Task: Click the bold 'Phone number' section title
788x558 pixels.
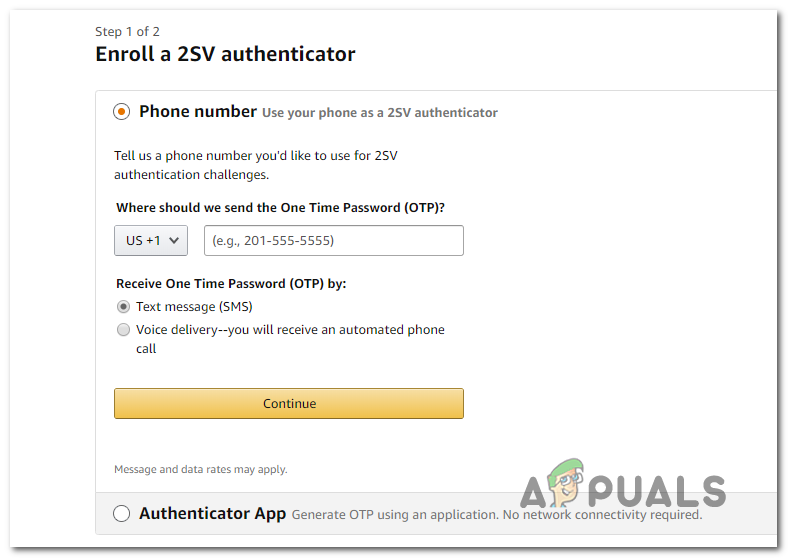Action: coord(198,112)
